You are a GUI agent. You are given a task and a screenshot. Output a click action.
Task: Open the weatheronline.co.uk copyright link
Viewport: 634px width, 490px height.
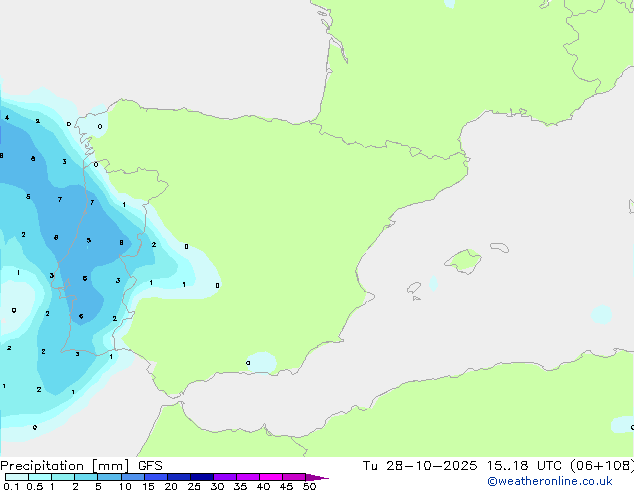click(550, 482)
